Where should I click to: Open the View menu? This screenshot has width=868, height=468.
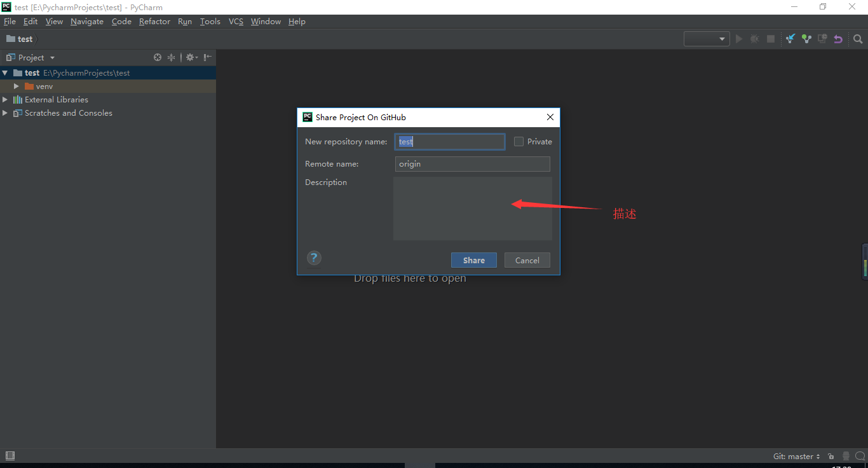[54, 22]
